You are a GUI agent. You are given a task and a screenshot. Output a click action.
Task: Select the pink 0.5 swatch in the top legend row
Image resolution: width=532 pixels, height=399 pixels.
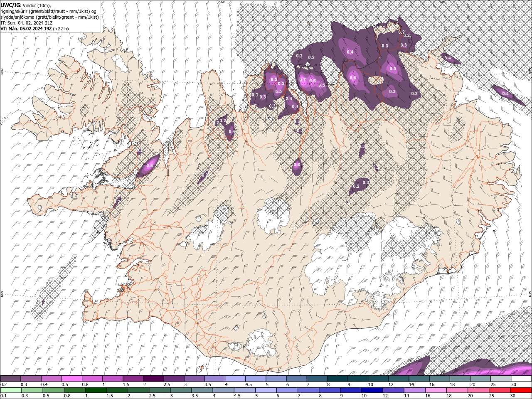tap(71, 379)
